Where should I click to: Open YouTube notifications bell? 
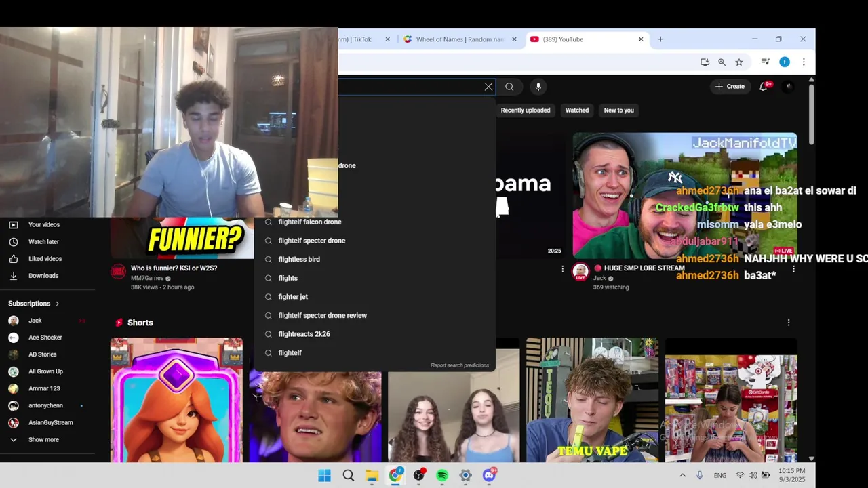pyautogui.click(x=764, y=86)
